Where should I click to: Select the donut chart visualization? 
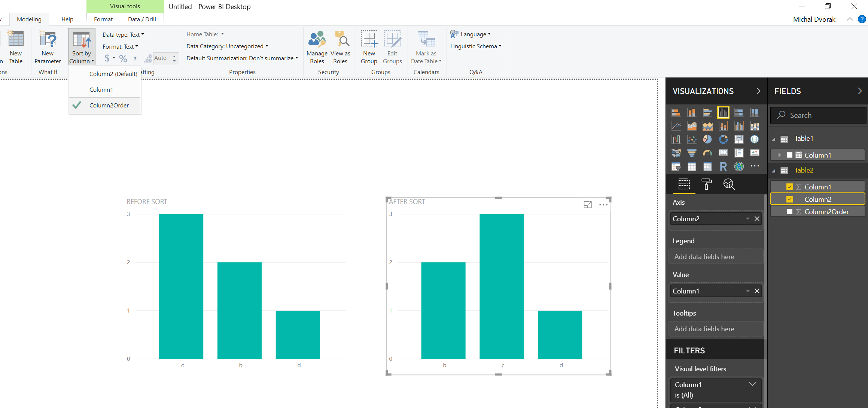point(723,139)
